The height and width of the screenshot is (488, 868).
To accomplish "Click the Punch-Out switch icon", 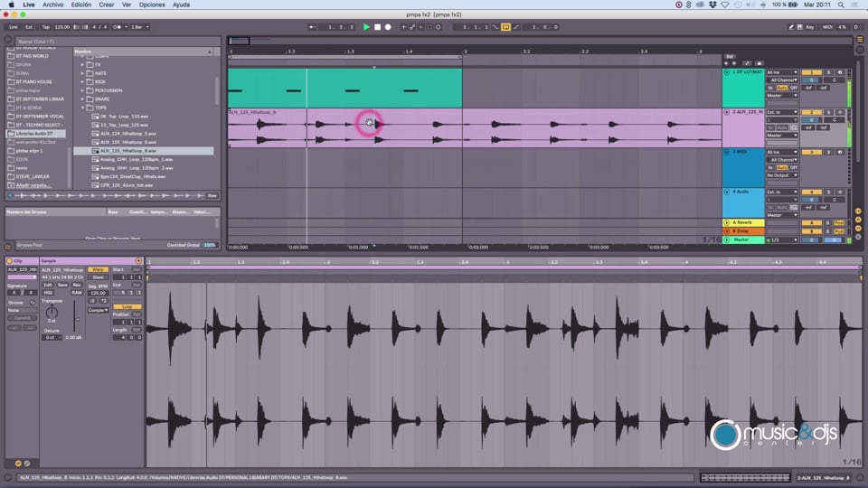I will [516, 26].
